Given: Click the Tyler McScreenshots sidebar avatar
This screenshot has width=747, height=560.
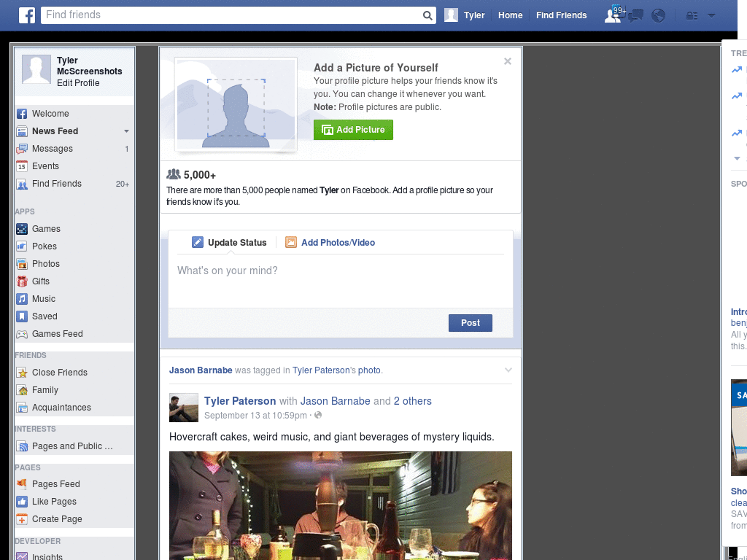Looking at the screenshot, I should [x=36, y=69].
